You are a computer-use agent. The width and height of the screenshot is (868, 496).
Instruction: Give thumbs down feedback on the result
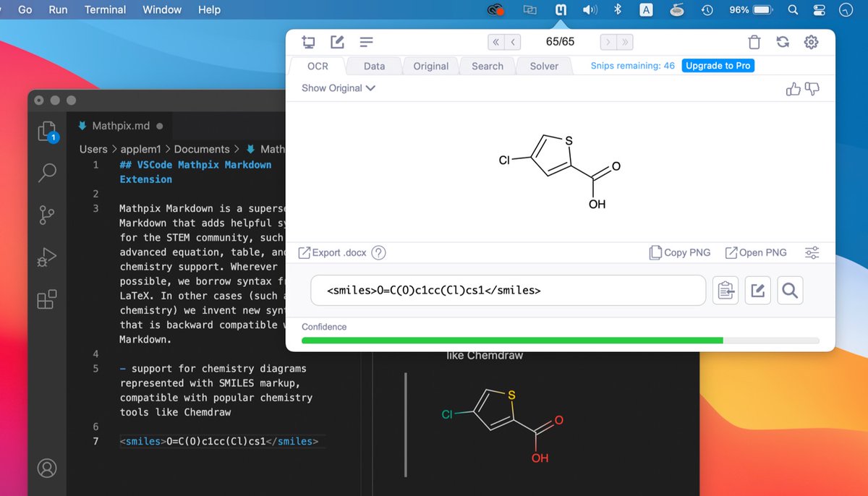pos(812,89)
